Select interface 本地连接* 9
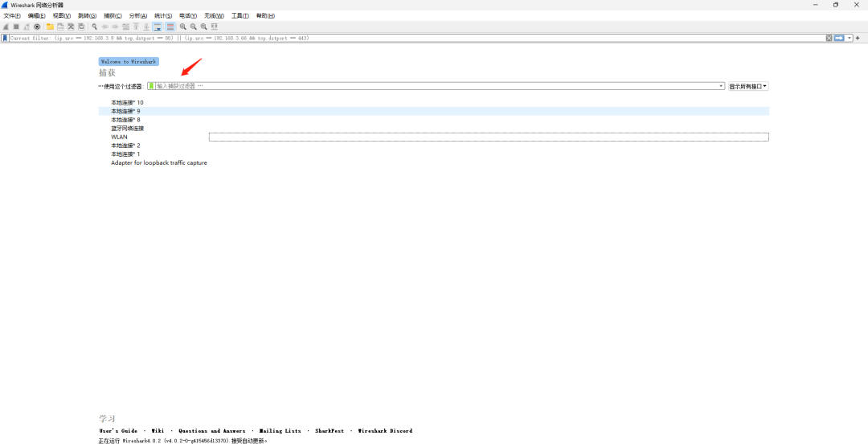Image resolution: width=868 pixels, height=448 pixels. point(433,111)
